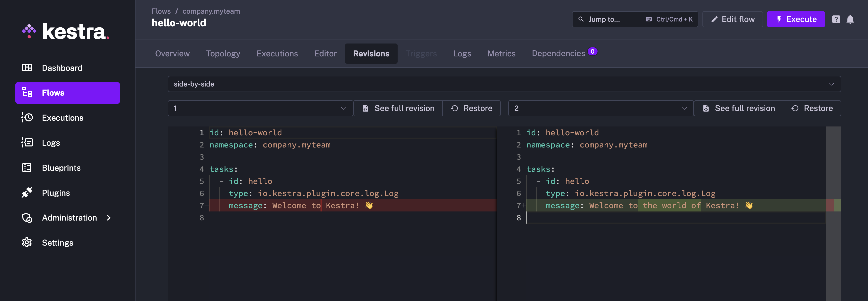Open notifications bell icon
The image size is (868, 301).
[850, 19]
